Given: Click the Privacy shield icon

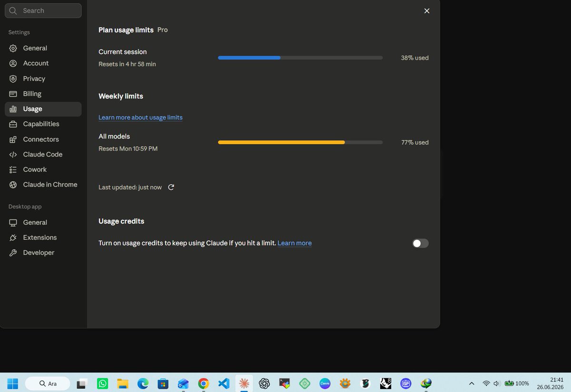Looking at the screenshot, I should [x=13, y=78].
